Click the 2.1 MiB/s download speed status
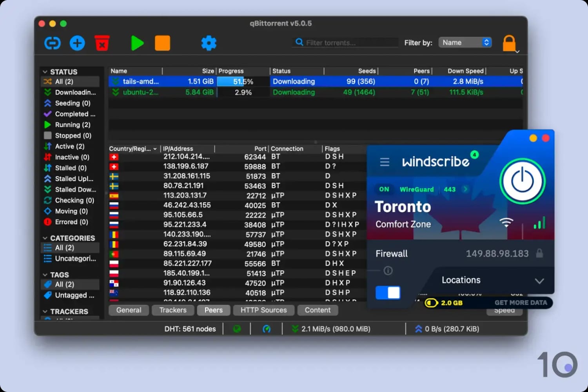 click(332, 329)
